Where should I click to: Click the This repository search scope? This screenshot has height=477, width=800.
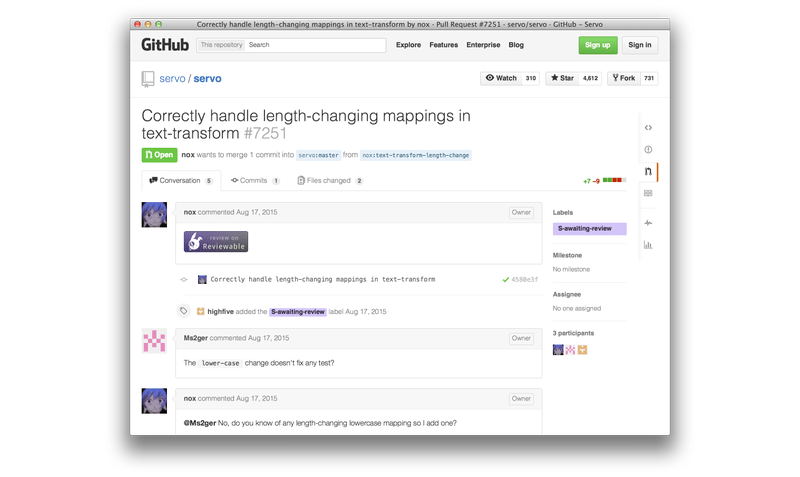point(221,45)
